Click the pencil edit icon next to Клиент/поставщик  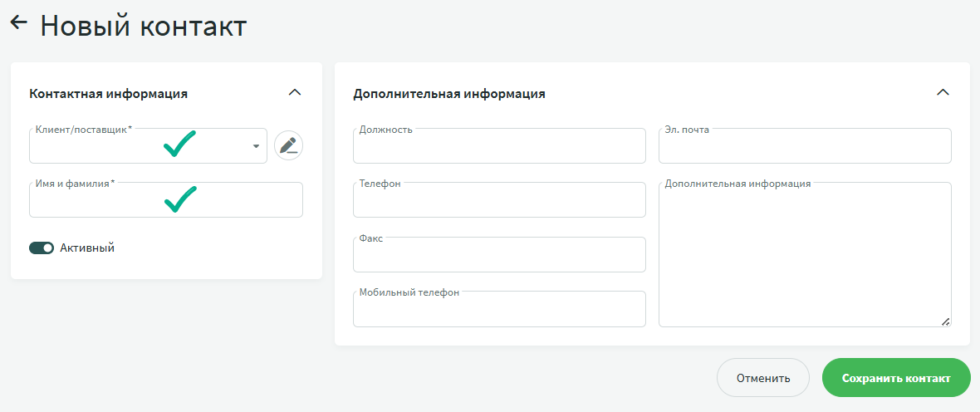(288, 145)
